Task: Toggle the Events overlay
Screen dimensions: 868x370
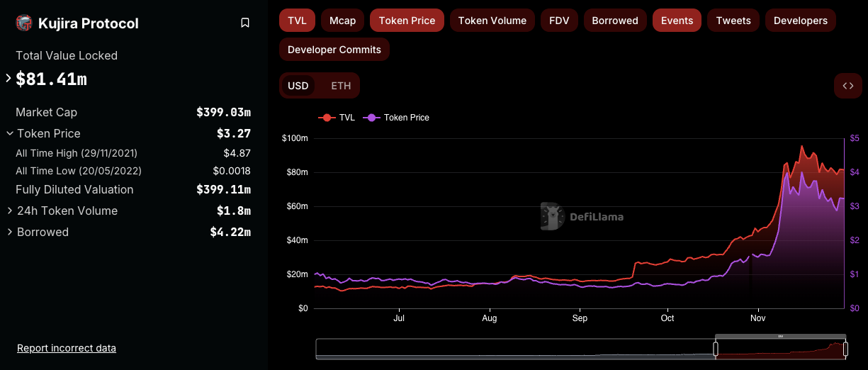Action: click(x=677, y=21)
